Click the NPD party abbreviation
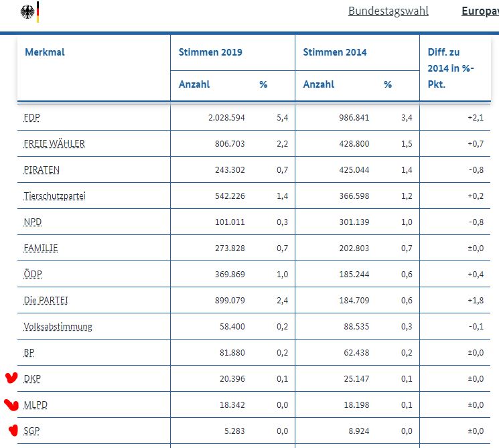This screenshot has width=499, height=448. (x=33, y=222)
